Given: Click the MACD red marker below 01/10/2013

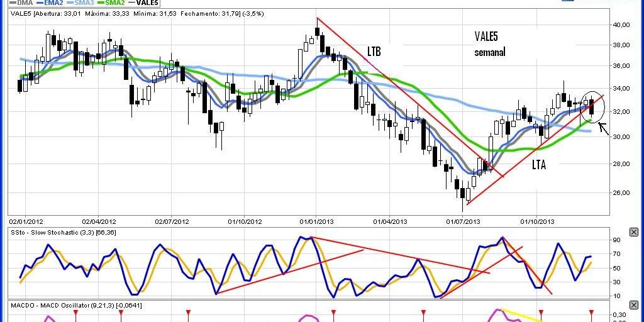Looking at the screenshot, I should 541,312.
